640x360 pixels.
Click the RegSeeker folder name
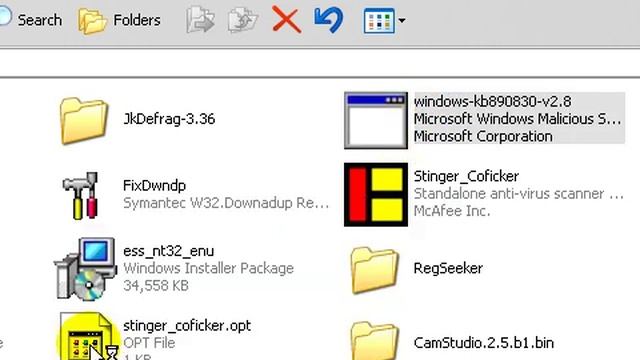(448, 268)
